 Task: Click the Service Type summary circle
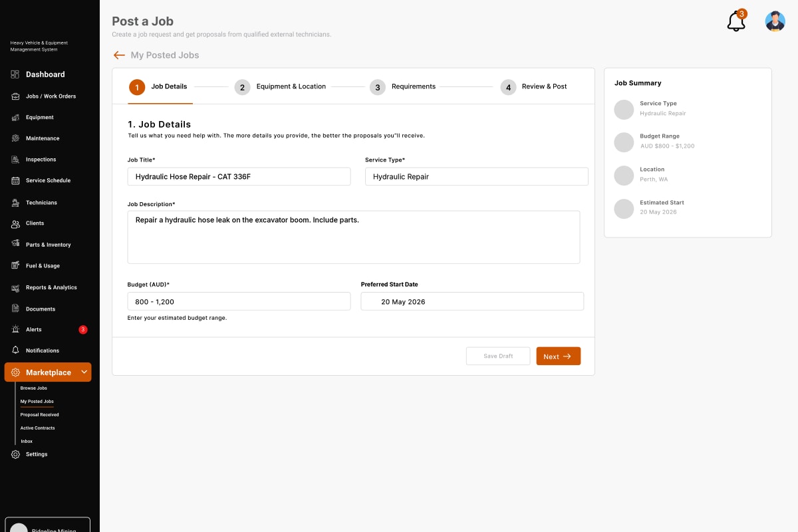624,110
